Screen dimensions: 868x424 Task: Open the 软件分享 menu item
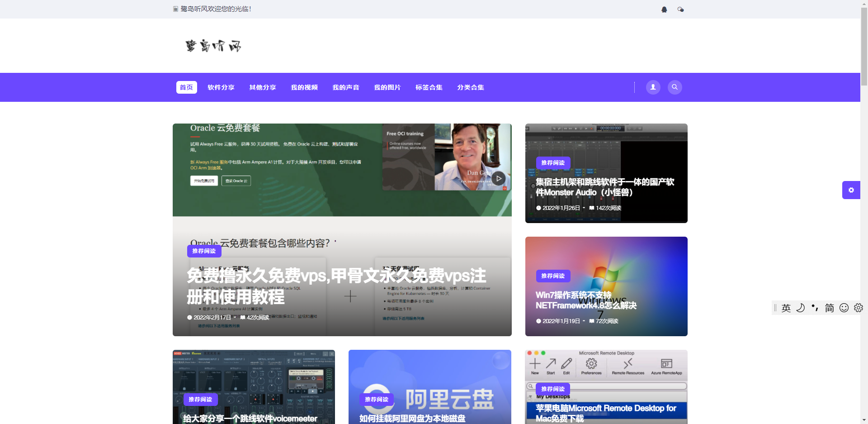click(x=221, y=87)
